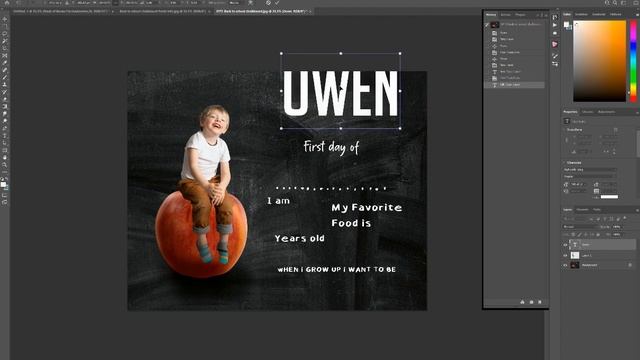
Task: Select the Frame tool
Action: pos(5,56)
